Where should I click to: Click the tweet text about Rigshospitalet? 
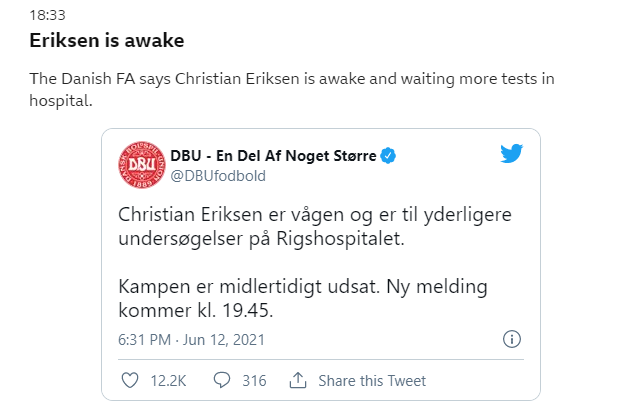[315, 226]
